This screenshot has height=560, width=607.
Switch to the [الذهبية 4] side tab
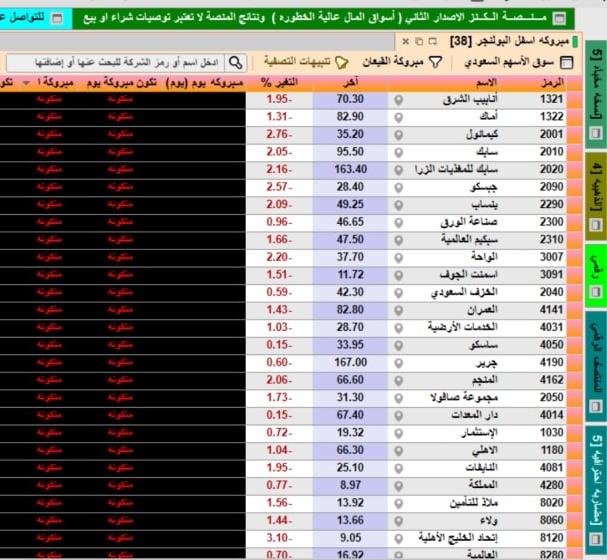point(596,196)
